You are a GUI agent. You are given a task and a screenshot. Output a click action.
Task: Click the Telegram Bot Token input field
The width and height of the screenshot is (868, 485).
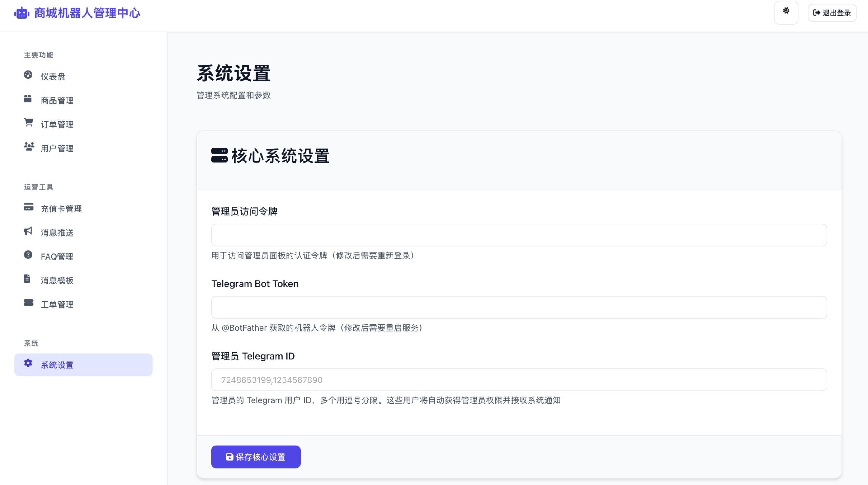click(519, 307)
